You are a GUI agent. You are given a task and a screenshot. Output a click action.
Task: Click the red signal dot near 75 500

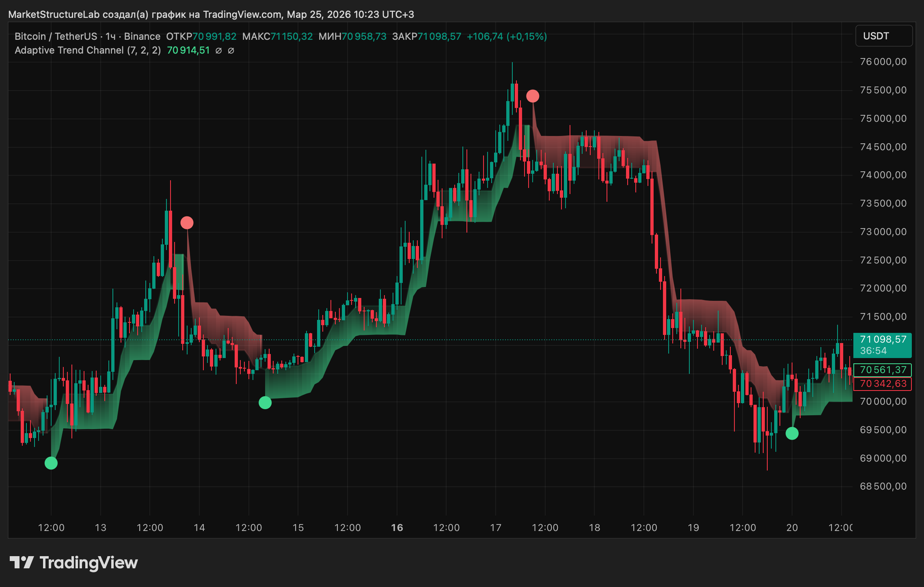coord(533,96)
